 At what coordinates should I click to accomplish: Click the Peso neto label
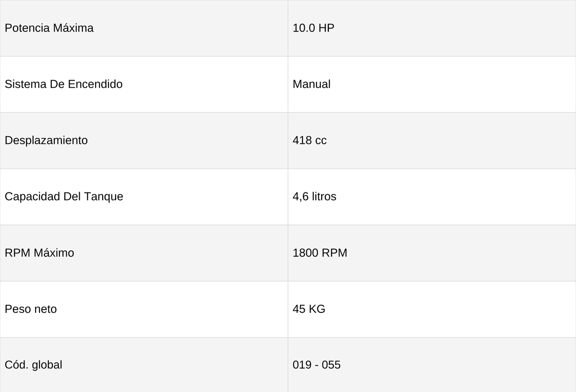(31, 309)
